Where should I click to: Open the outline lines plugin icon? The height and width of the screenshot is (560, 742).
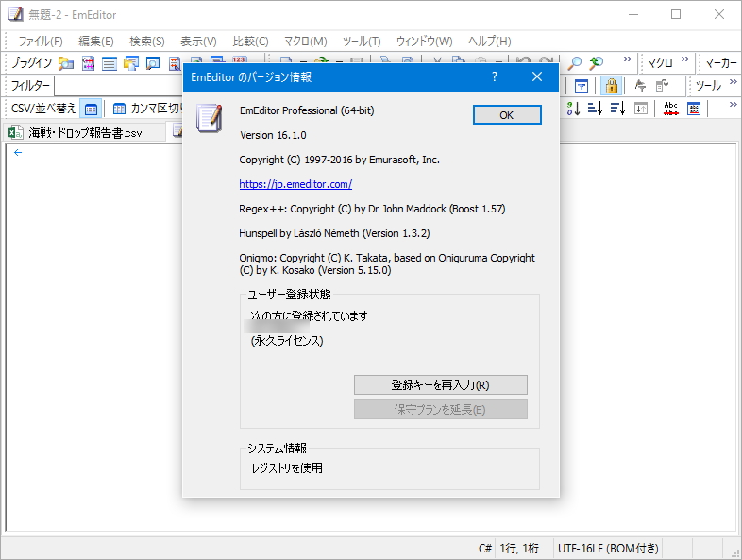pyautogui.click(x=110, y=63)
